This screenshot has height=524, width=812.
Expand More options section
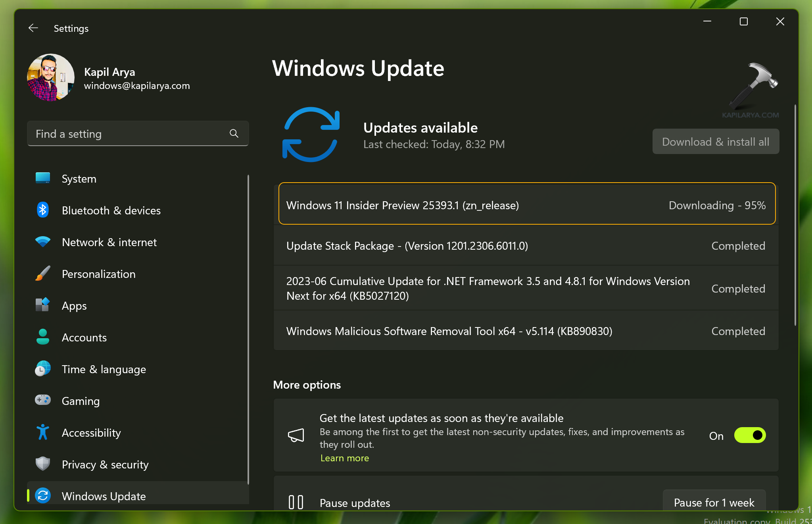(x=307, y=384)
